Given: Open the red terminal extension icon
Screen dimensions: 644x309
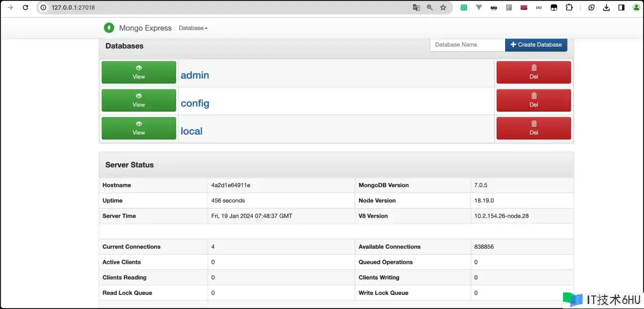Looking at the screenshot, I should (x=524, y=8).
